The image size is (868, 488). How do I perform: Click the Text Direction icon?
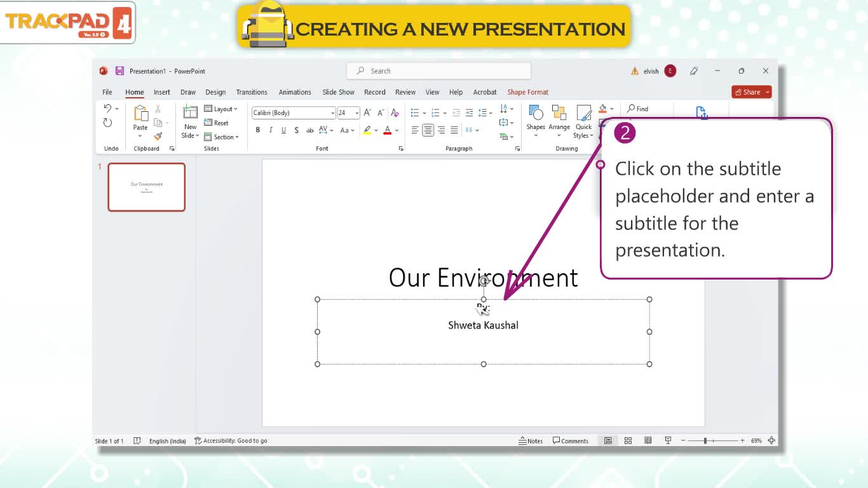coord(504,109)
